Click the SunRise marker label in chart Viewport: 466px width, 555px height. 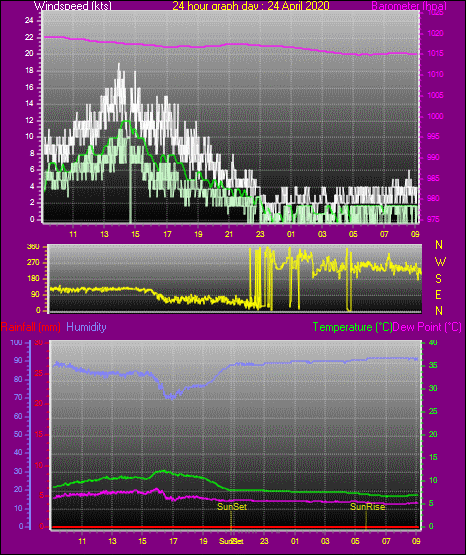(x=367, y=507)
